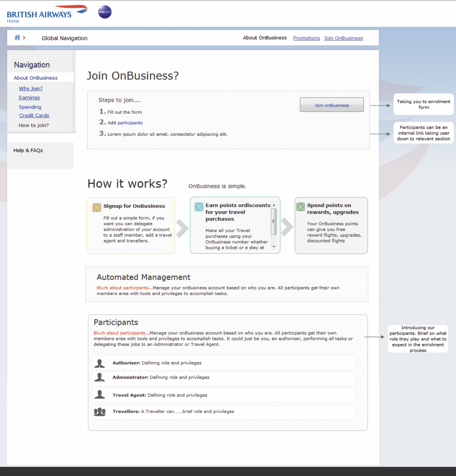
Task: Click the Earn points card title
Action: tap(238, 212)
